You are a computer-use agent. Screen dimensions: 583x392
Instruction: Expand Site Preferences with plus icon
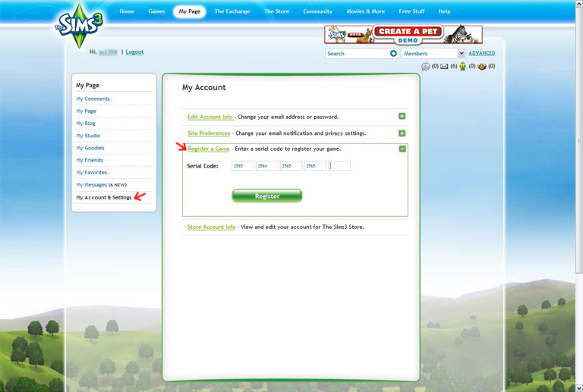point(402,133)
